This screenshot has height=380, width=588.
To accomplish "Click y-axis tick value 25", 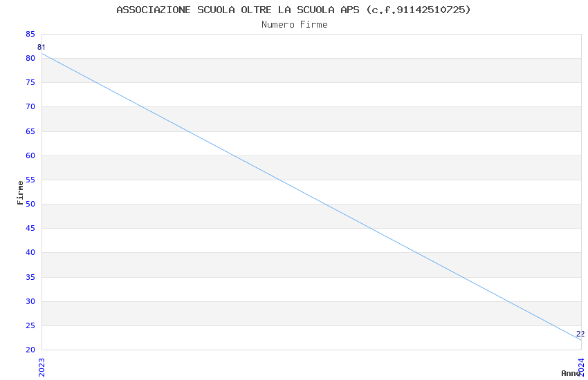I will [x=30, y=325].
